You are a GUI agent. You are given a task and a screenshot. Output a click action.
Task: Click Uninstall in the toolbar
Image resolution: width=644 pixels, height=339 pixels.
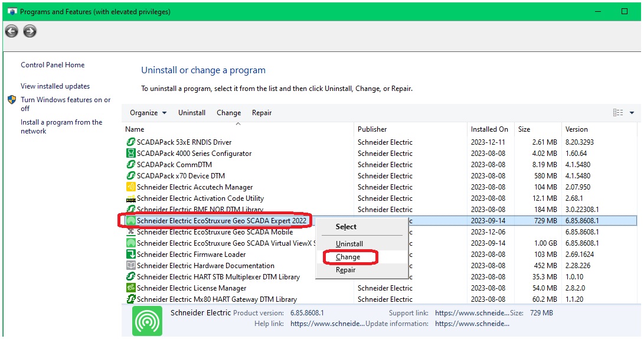tap(192, 113)
